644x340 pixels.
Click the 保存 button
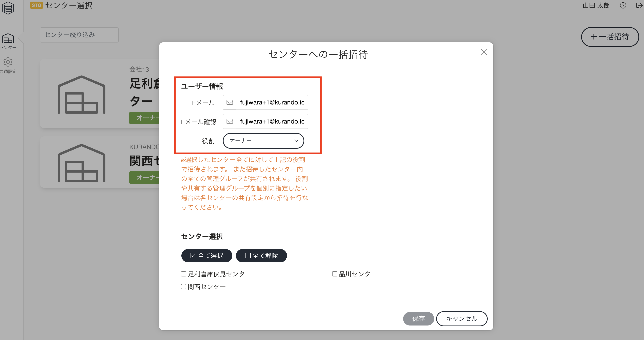(x=418, y=319)
